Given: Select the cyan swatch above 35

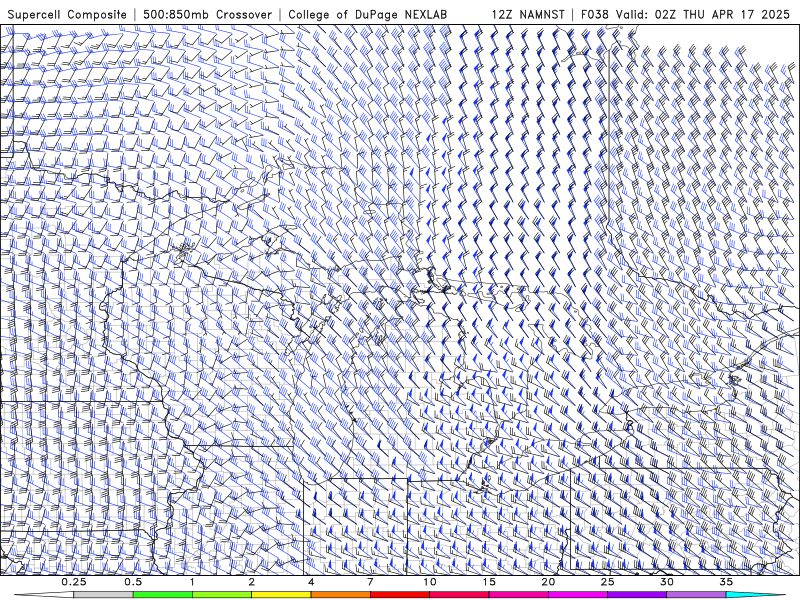Looking at the screenshot, I should [755, 595].
